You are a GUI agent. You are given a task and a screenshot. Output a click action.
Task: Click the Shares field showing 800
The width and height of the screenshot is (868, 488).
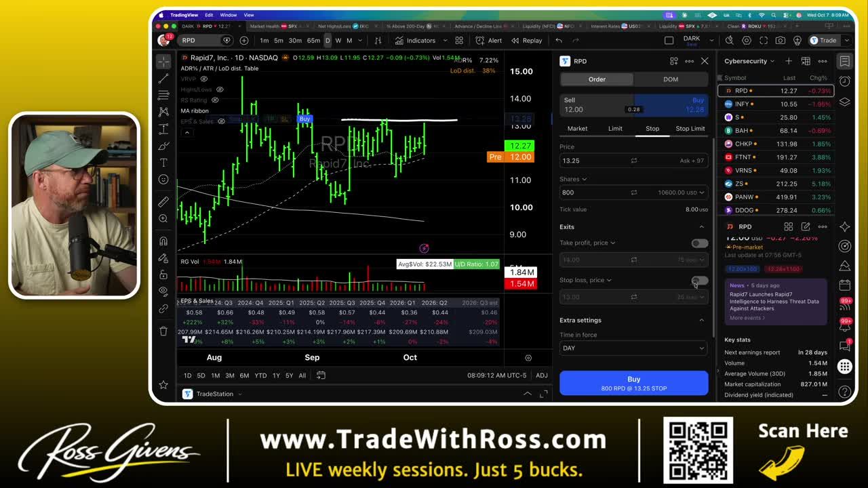click(x=633, y=192)
